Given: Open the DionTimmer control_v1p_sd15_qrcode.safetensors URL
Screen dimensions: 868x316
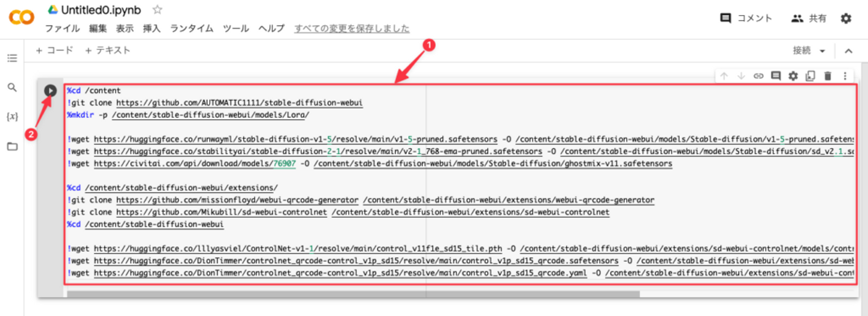Looking at the screenshot, I should (356, 261).
